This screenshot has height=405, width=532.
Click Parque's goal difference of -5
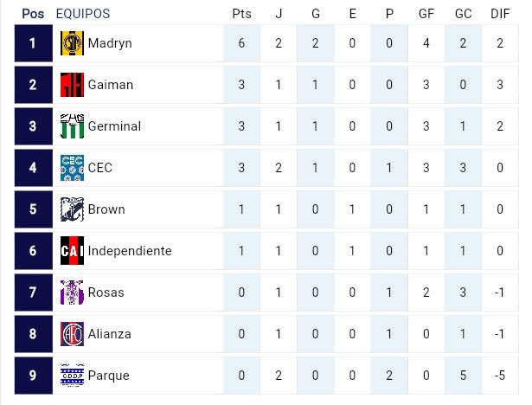coord(499,376)
